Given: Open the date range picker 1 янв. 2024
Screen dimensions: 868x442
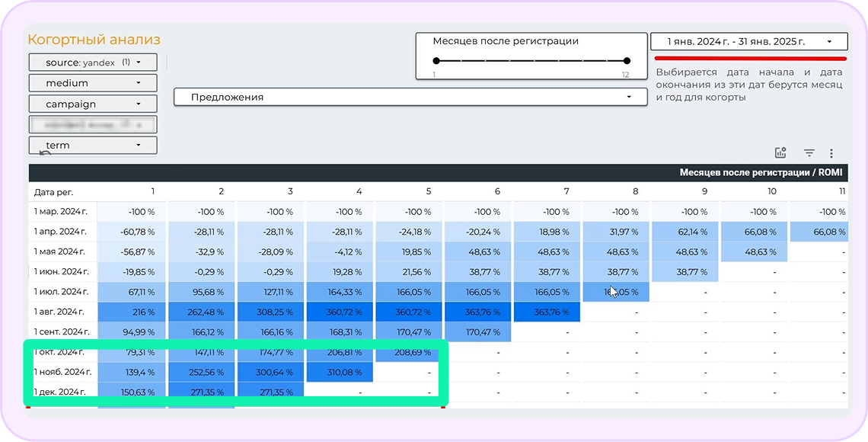Looking at the screenshot, I should [748, 42].
